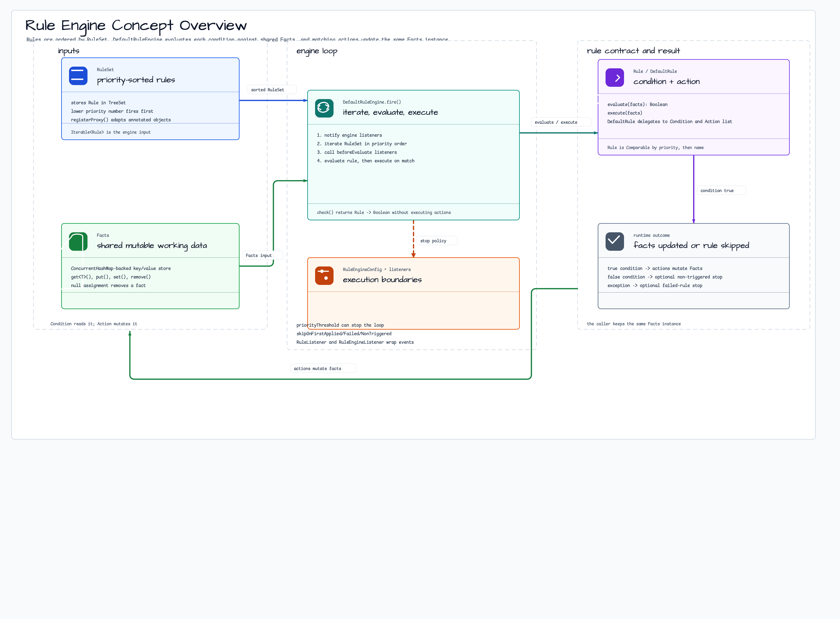Click 'shared mutable working data' card title
Image resolution: width=840 pixels, height=619 pixels.
[152, 245]
